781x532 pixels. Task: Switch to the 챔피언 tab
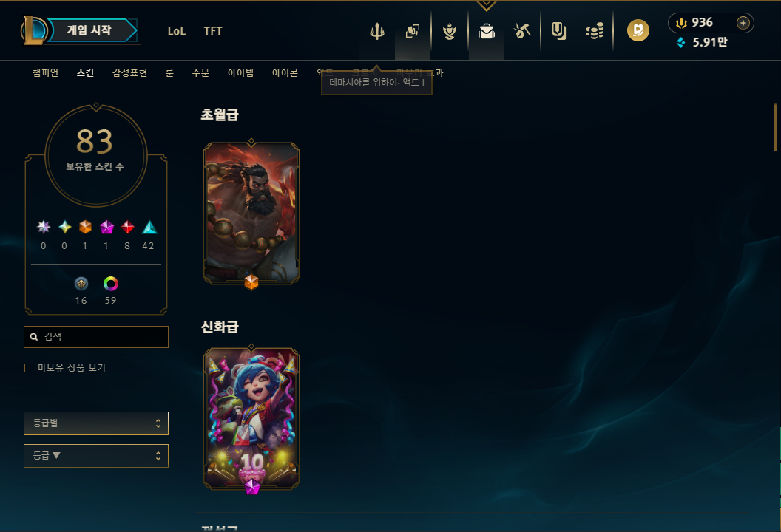(x=45, y=72)
